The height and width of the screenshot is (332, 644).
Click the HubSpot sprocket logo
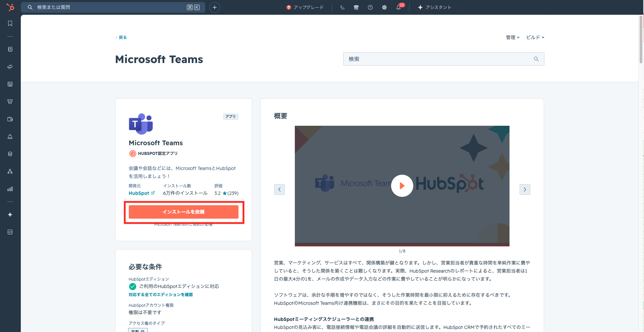[10, 7]
